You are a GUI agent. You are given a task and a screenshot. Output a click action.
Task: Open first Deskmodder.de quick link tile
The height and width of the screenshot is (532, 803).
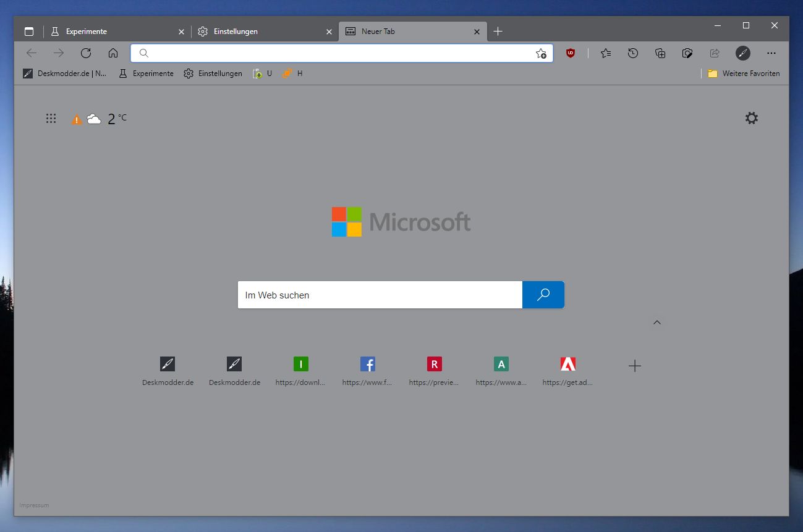(168, 371)
